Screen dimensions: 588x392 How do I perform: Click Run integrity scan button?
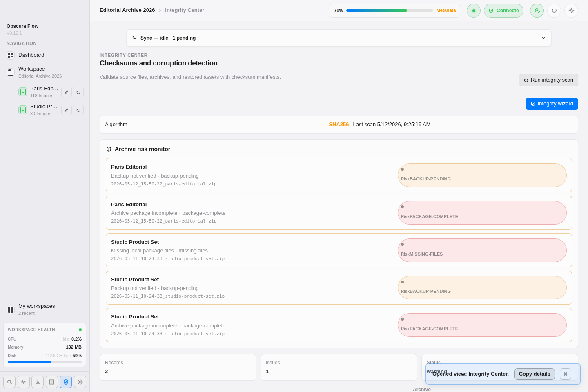[x=548, y=80]
